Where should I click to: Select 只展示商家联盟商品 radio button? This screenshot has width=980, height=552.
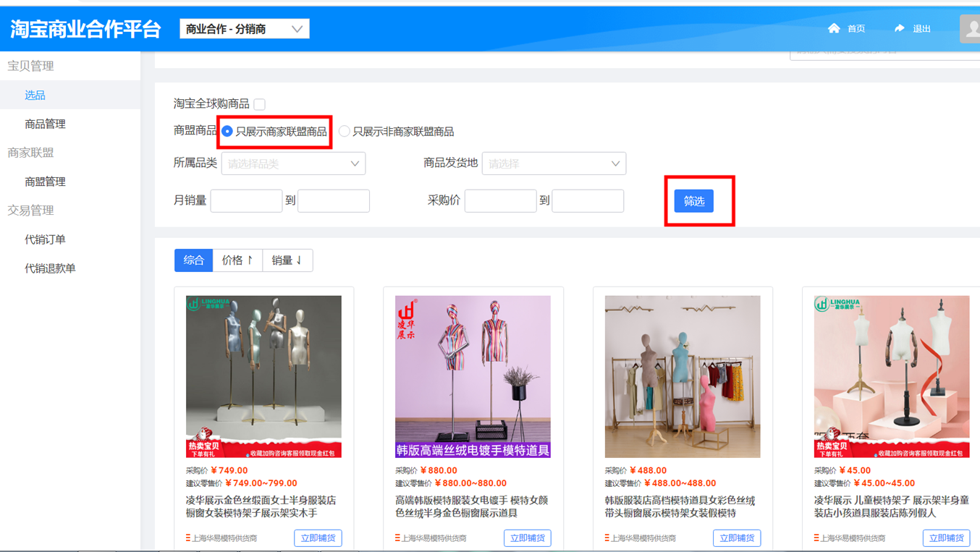point(227,131)
